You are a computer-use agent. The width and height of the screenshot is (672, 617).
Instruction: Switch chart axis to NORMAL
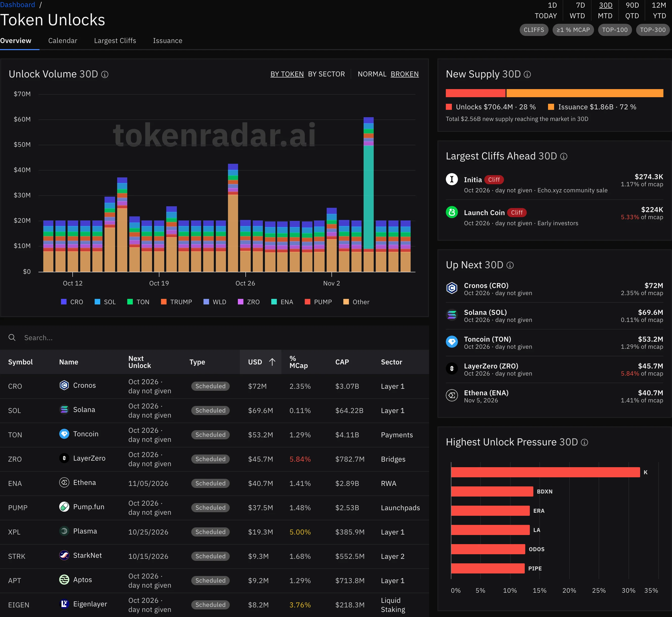(372, 74)
